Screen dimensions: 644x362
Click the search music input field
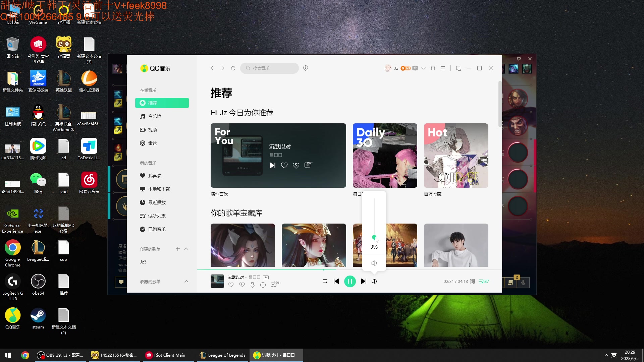click(x=269, y=68)
